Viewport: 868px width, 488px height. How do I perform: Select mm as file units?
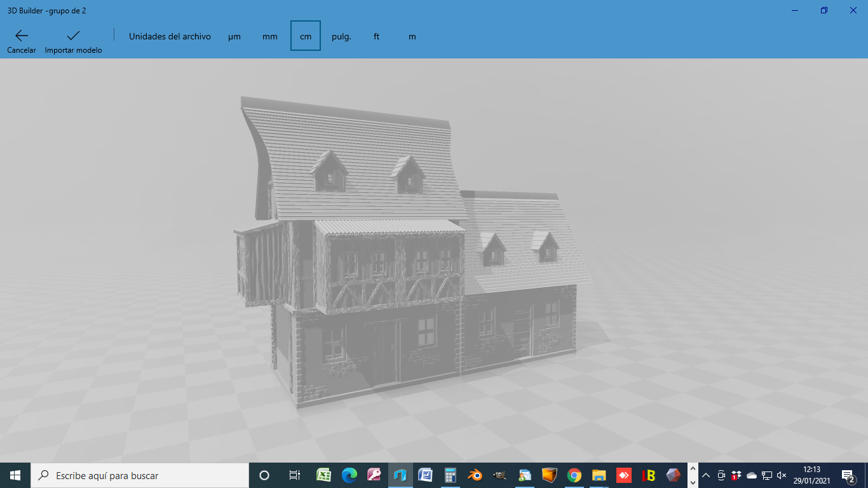tap(270, 36)
